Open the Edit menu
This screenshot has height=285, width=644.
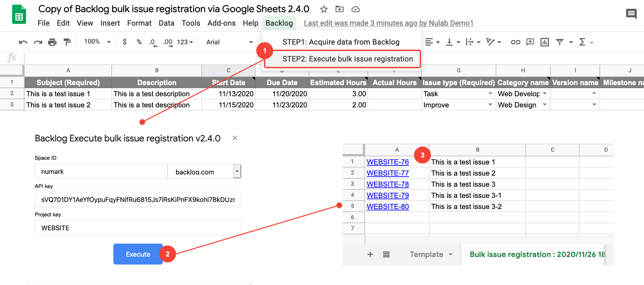pos(63,23)
